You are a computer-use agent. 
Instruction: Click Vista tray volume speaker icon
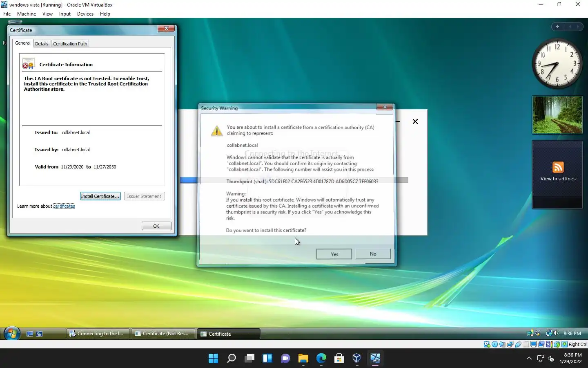click(556, 333)
